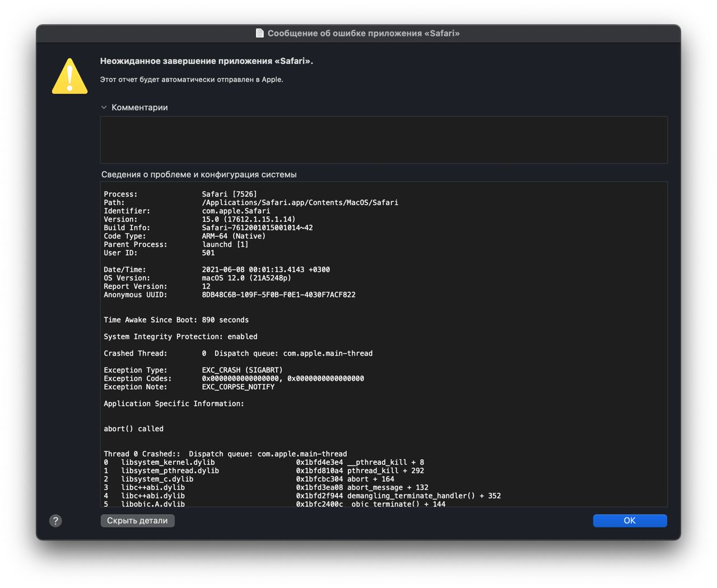Click the Exception Codes hex values
This screenshot has width=717, height=588.
[x=283, y=379]
